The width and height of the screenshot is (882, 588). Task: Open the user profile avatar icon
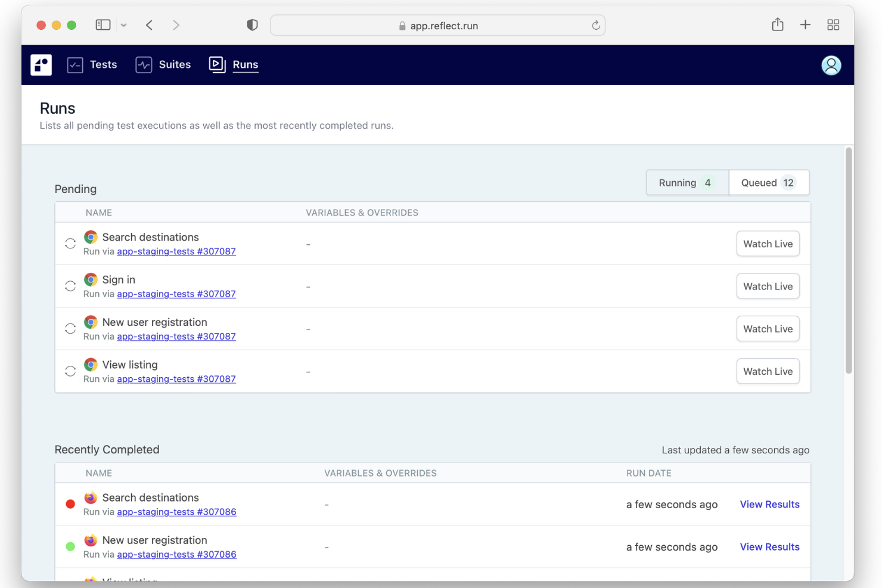(831, 66)
